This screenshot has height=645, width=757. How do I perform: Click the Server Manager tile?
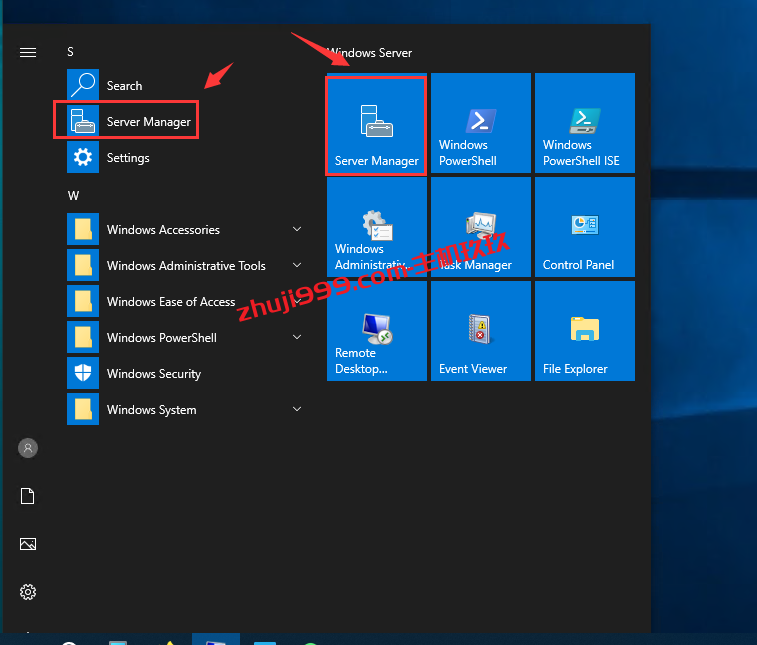[x=377, y=123]
